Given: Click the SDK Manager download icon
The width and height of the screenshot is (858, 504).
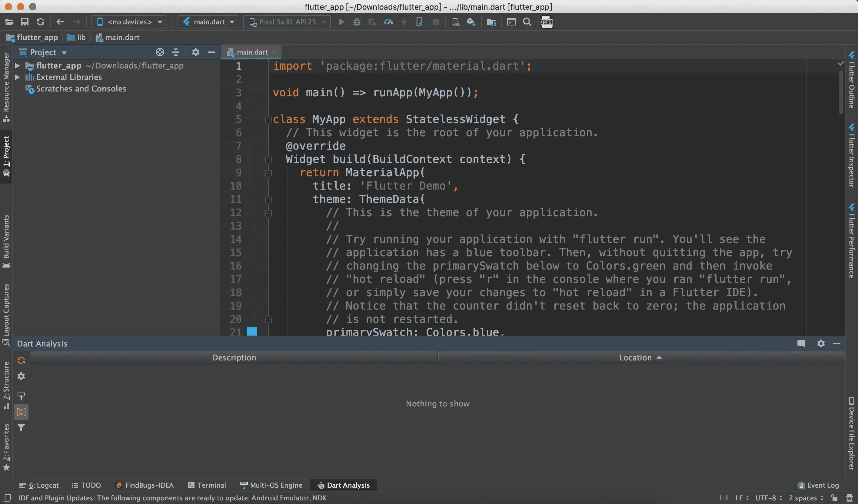Looking at the screenshot, I should (471, 22).
